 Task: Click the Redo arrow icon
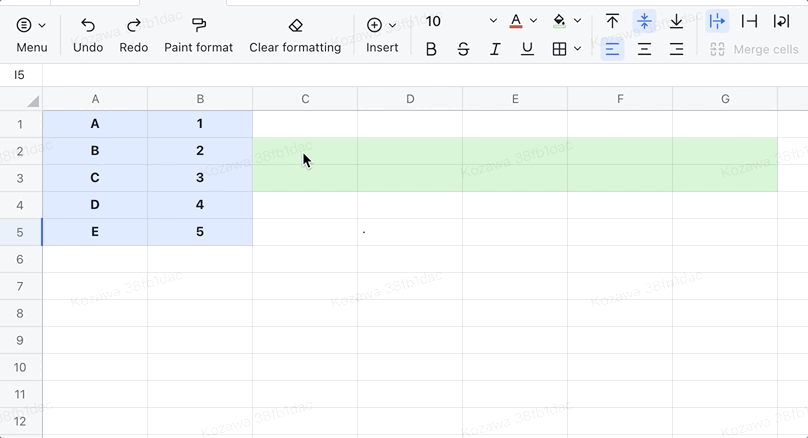133,25
